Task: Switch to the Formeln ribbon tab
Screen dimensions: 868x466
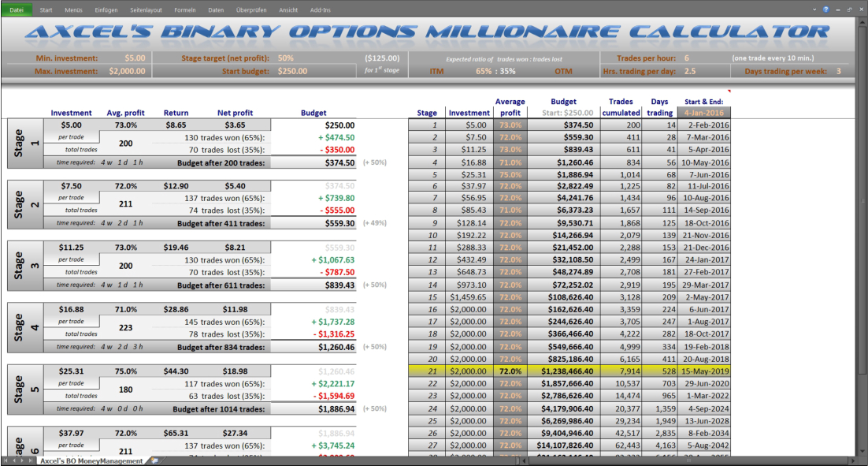Action: click(x=186, y=9)
